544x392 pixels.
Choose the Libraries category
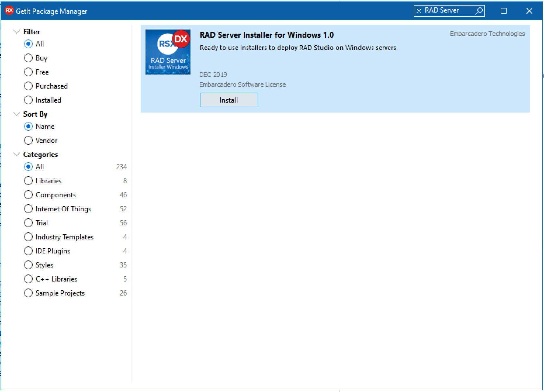pos(43,181)
